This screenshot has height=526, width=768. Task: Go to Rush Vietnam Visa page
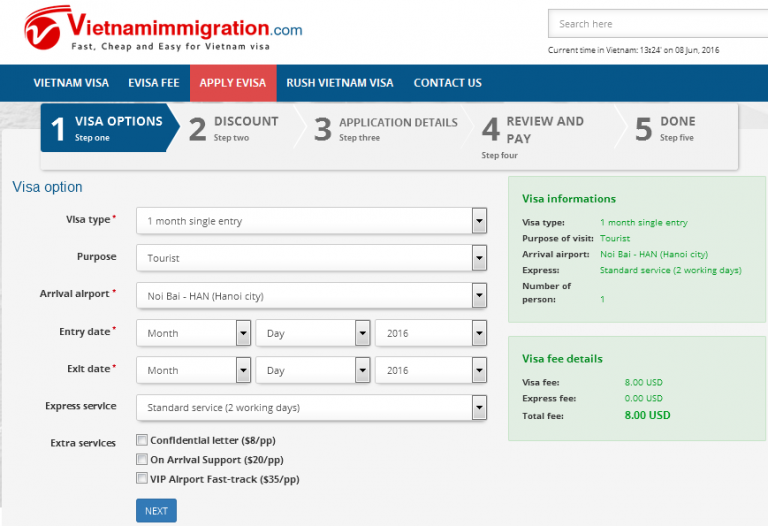coord(340,83)
